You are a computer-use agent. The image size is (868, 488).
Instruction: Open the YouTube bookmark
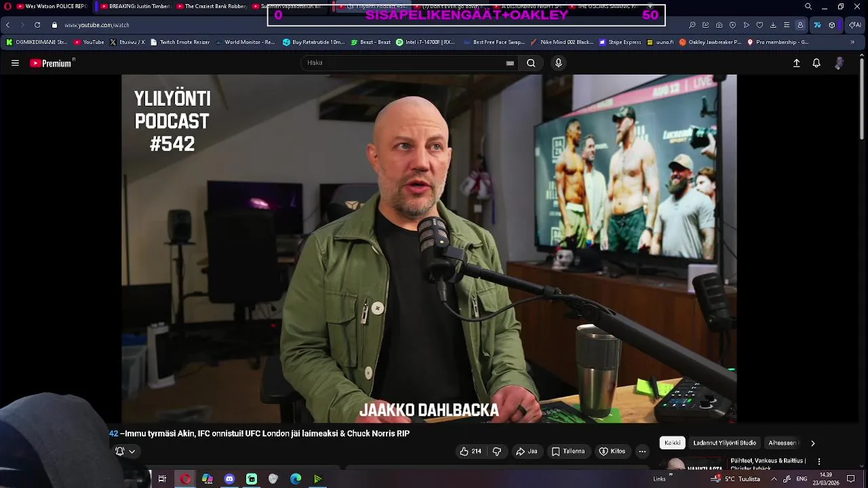click(89, 42)
